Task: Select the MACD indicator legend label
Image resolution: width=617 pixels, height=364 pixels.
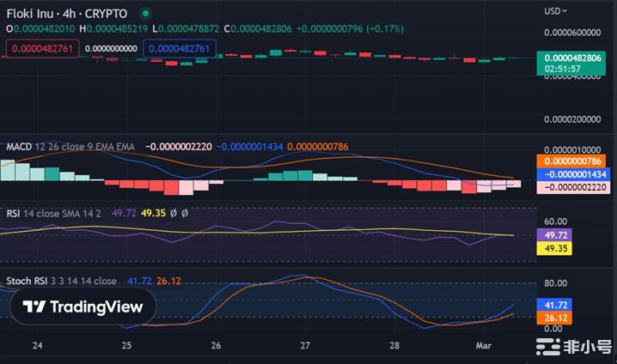Action: click(x=19, y=147)
